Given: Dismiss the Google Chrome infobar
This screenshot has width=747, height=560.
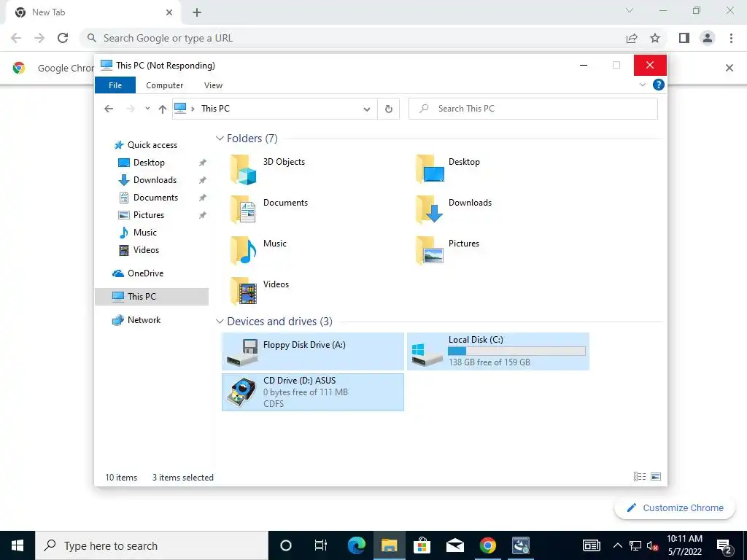Looking at the screenshot, I should 729,68.
